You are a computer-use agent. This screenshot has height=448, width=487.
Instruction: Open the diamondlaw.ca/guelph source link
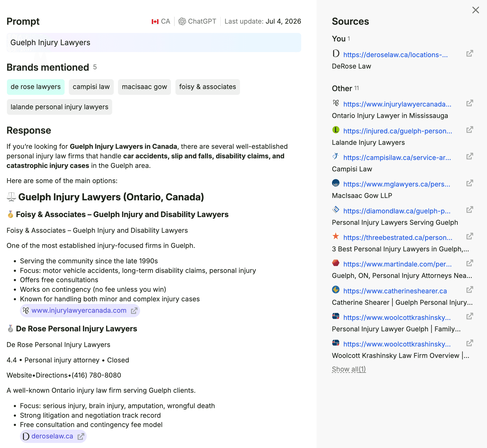[397, 211]
